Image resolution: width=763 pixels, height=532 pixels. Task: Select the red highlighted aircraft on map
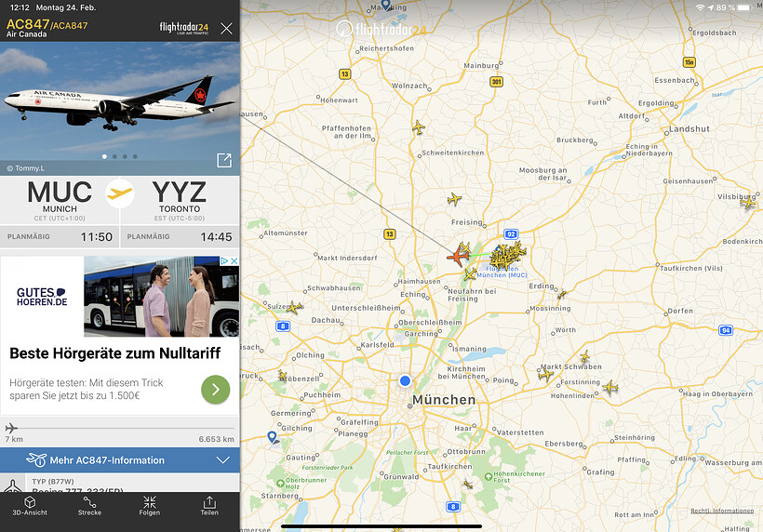click(x=459, y=256)
